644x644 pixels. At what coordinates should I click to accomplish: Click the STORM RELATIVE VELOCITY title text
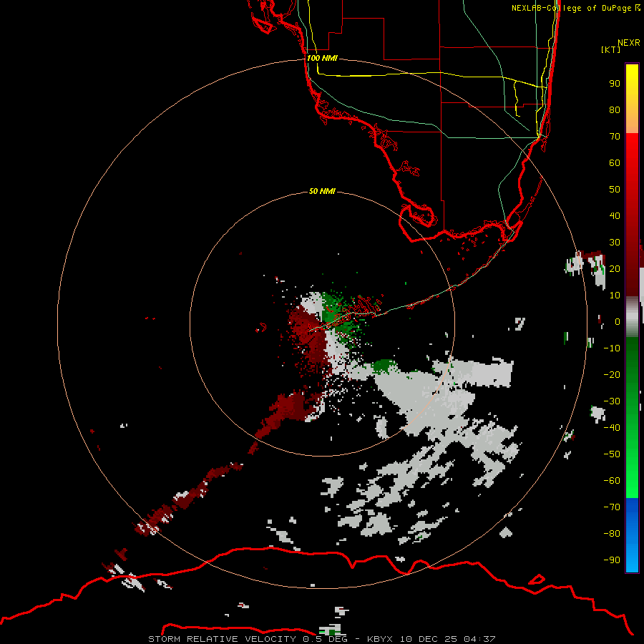pos(222,639)
